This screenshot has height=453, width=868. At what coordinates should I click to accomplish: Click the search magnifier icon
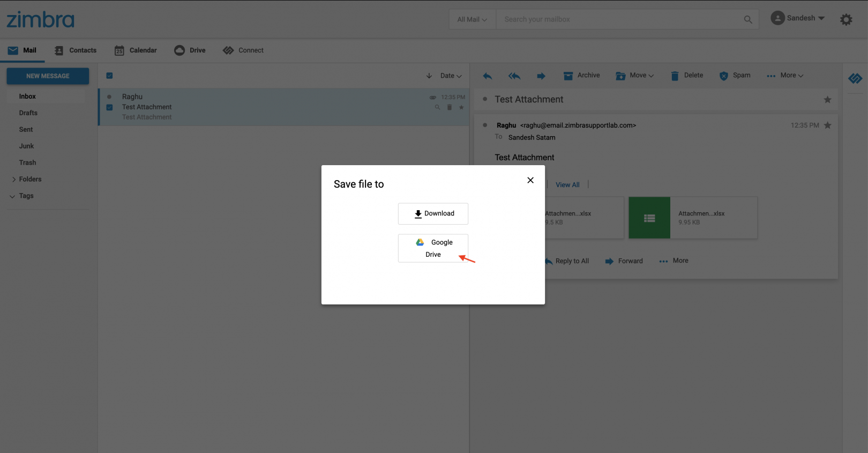[x=748, y=19]
